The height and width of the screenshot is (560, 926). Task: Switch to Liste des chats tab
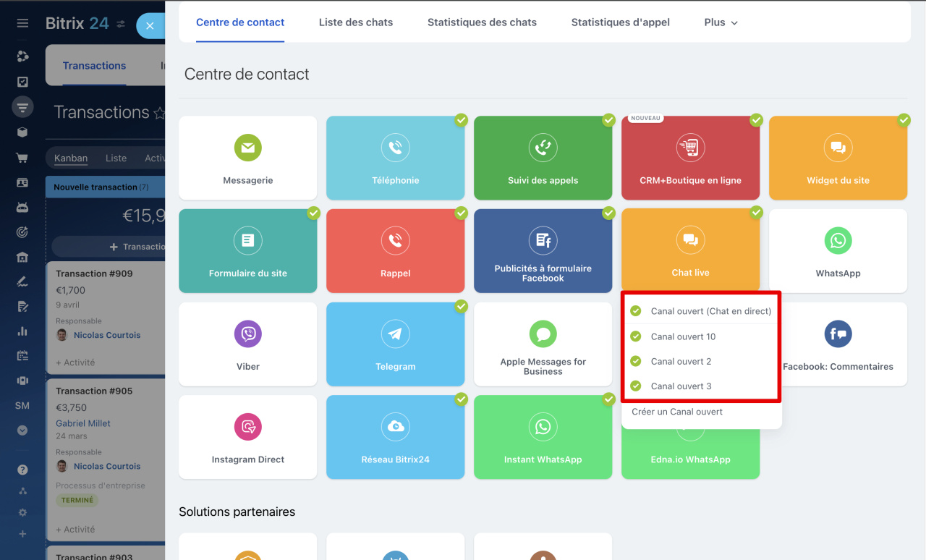click(356, 22)
